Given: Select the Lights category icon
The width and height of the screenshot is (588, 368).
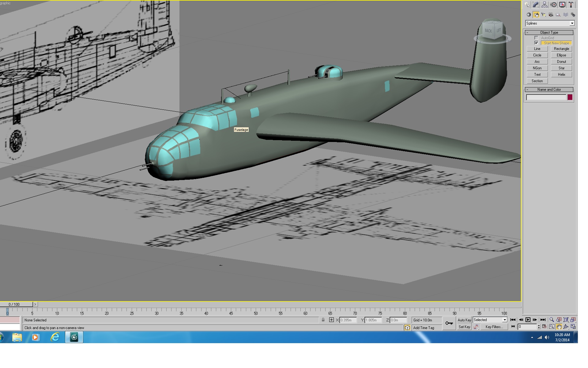Looking at the screenshot, I should (x=543, y=15).
